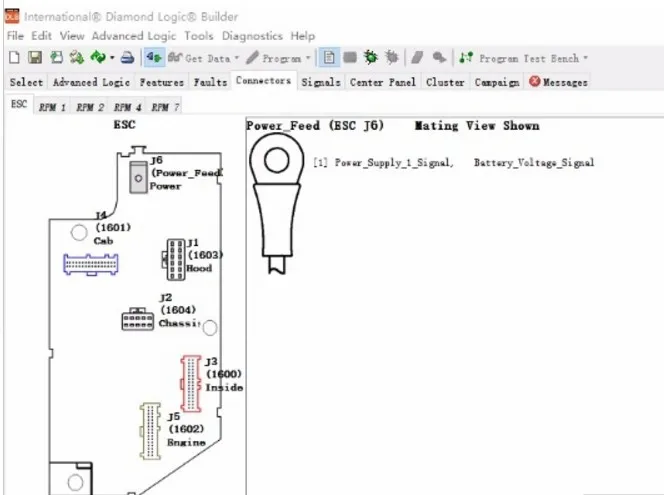Viewport: 664px width, 495px height.
Task: Click the gray wrench icon after the eraser
Action: click(x=439, y=57)
